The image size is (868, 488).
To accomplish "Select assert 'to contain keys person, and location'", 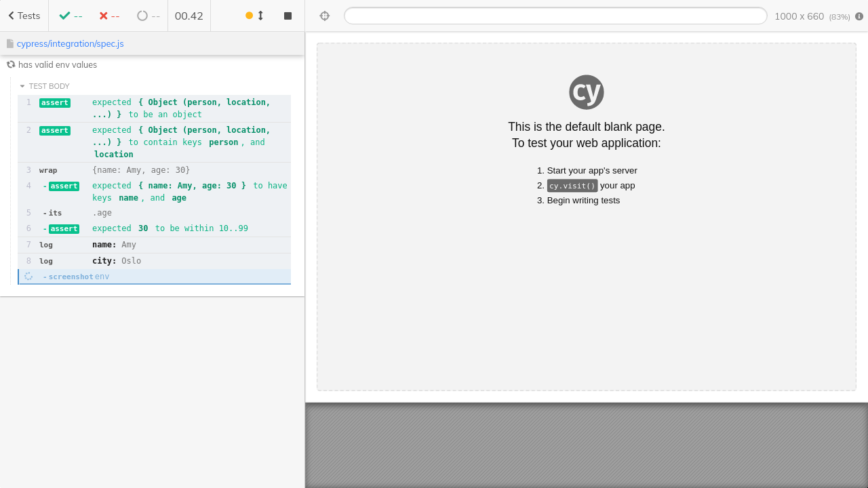I will 155,142.
